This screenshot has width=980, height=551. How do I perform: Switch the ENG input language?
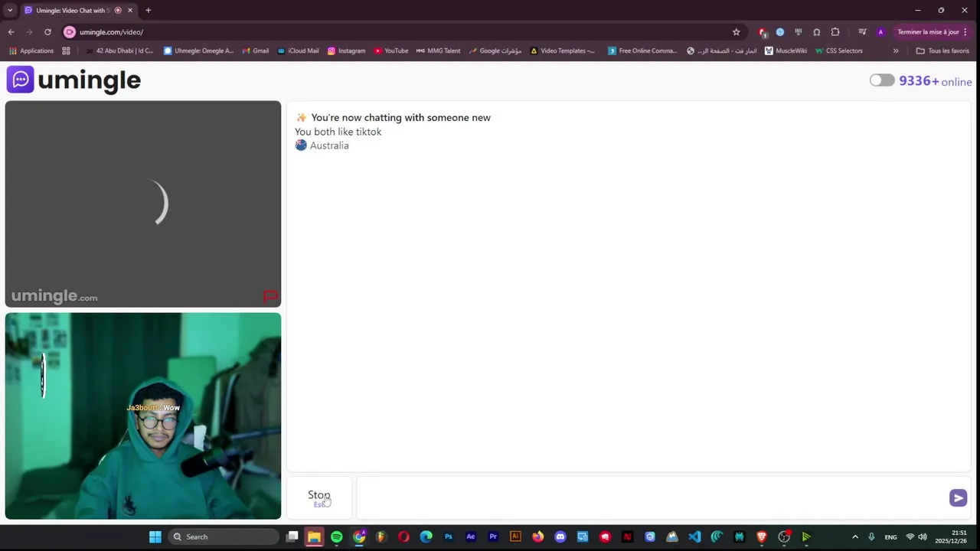[x=890, y=536]
